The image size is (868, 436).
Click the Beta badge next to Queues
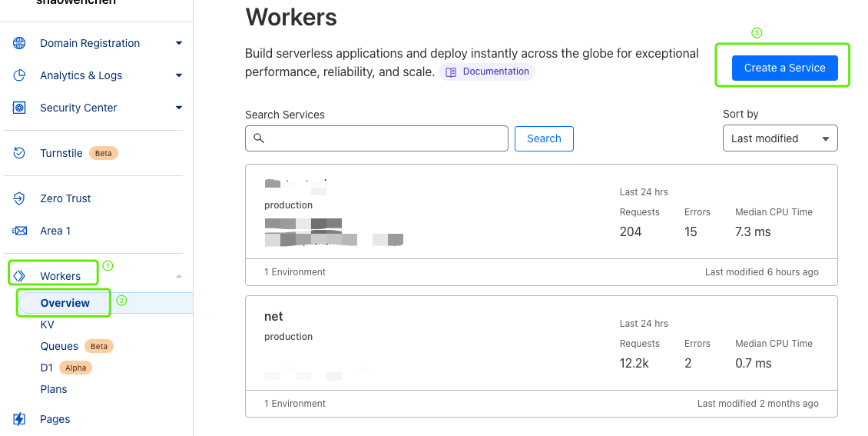[99, 346]
